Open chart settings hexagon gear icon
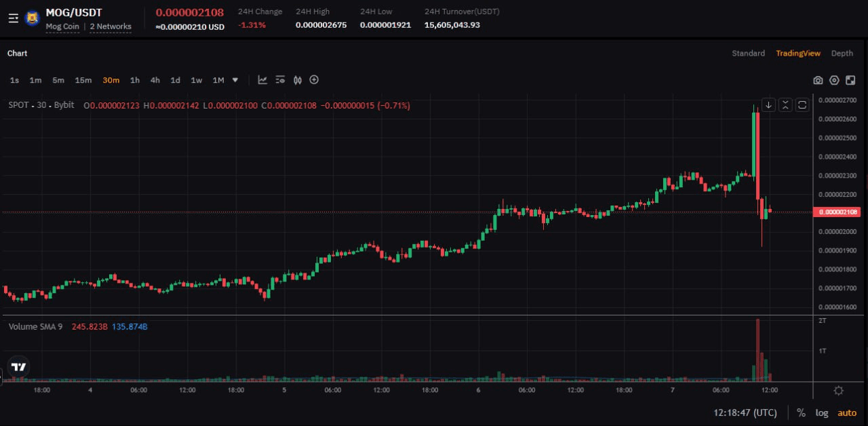Image resolution: width=868 pixels, height=426 pixels. point(834,80)
